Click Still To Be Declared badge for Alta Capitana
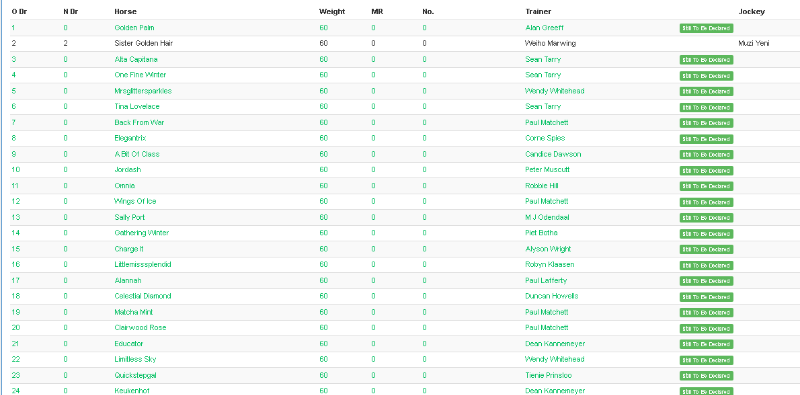800x395 pixels. point(706,60)
